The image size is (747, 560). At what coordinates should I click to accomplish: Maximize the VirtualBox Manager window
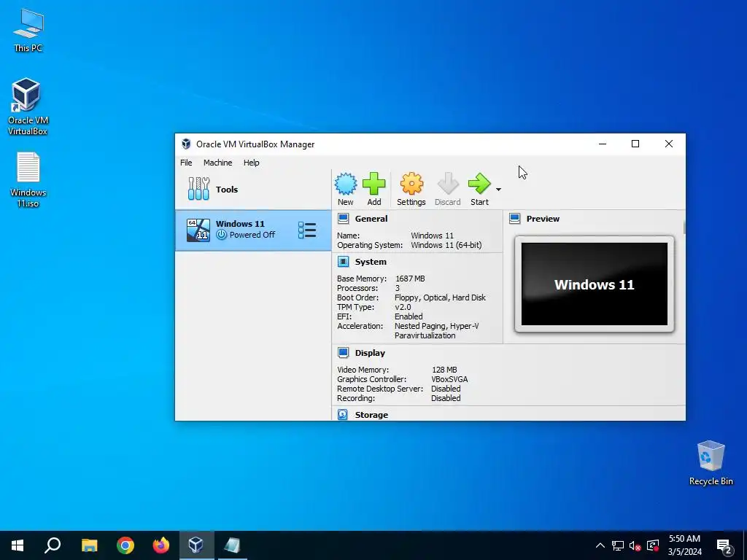(x=635, y=144)
